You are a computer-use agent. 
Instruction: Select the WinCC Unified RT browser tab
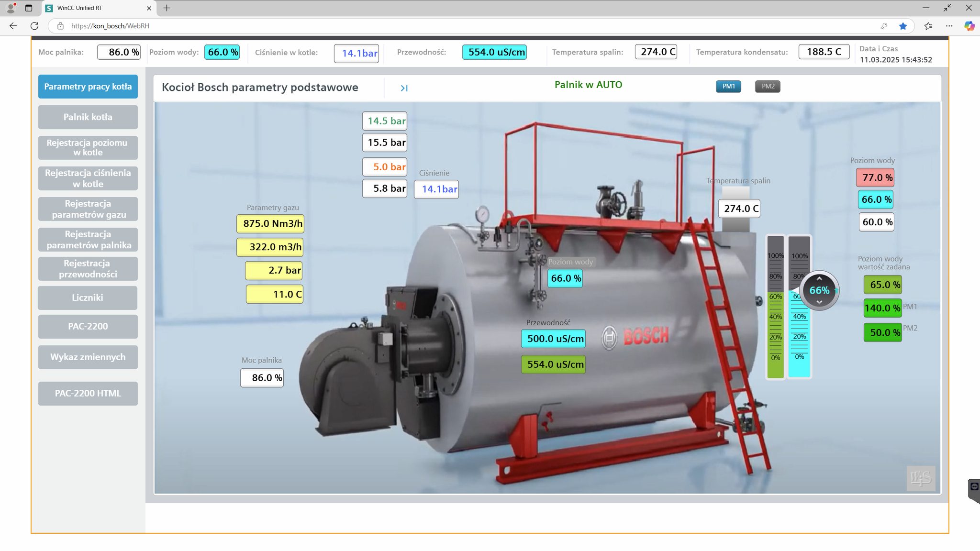tap(98, 8)
